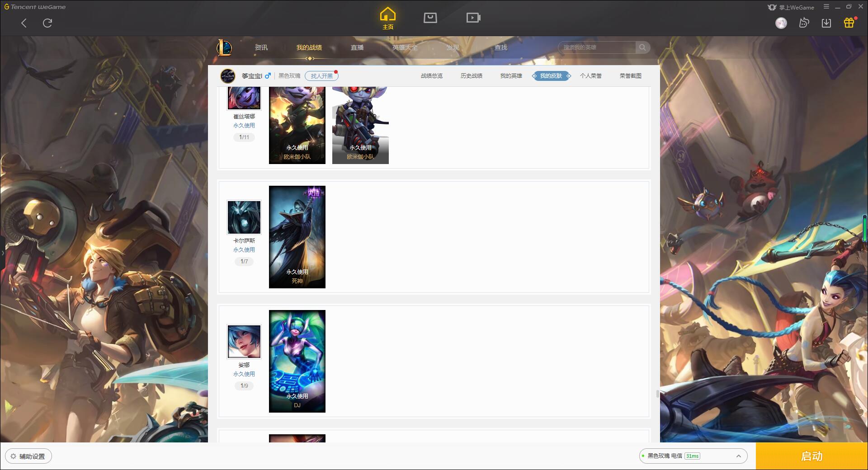Open the DJ Sona skin thumbnail
Screen dimensions: 868x470
pos(297,361)
